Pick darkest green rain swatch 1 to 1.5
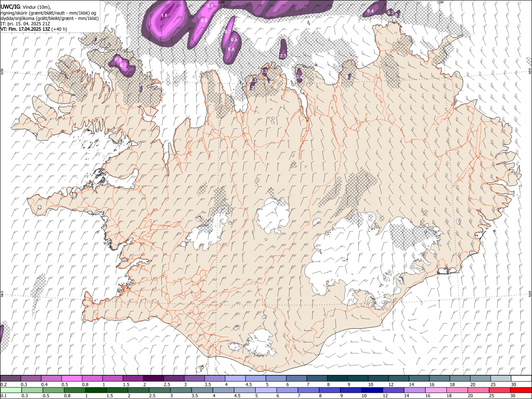The width and height of the screenshot is (532, 399). [96, 390]
